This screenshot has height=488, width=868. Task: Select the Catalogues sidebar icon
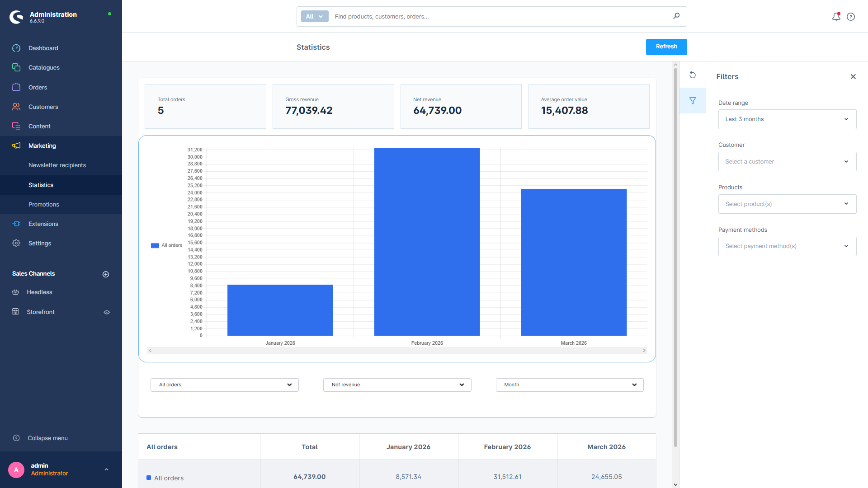16,67
